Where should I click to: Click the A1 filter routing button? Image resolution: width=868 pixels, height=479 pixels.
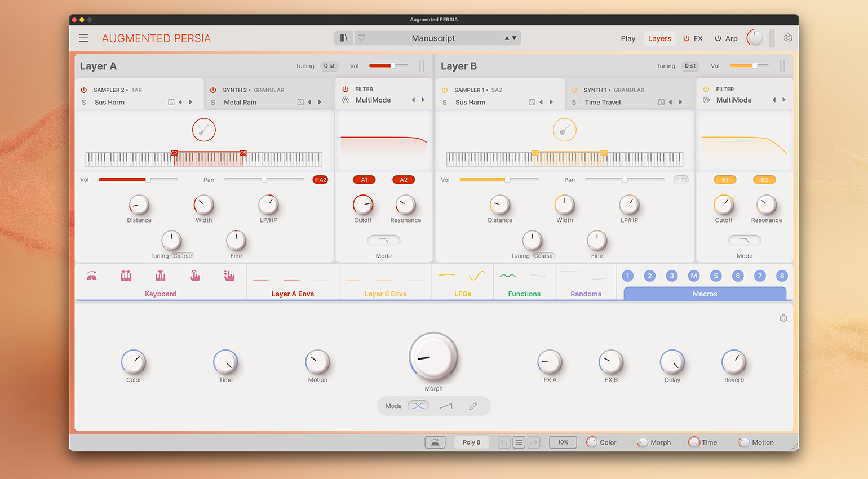click(364, 180)
